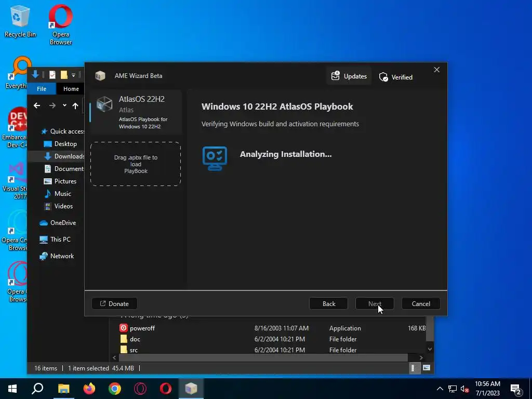Open OneDrive in the navigation pane
Screen dimensions: 532x399
tap(58, 223)
